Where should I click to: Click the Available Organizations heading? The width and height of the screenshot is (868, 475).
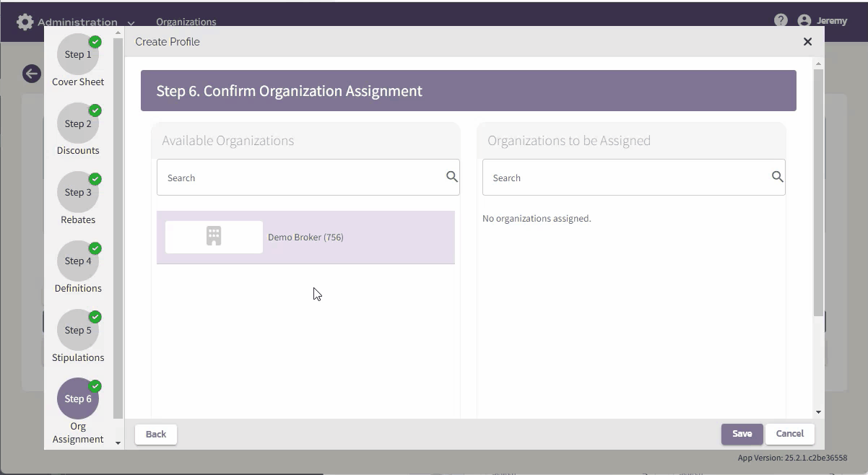pos(228,141)
